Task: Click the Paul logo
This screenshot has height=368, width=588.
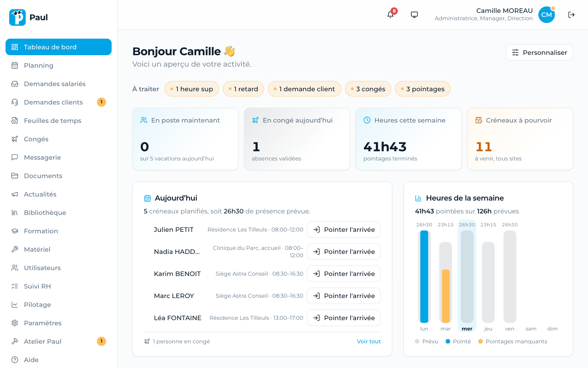Action: tap(17, 17)
